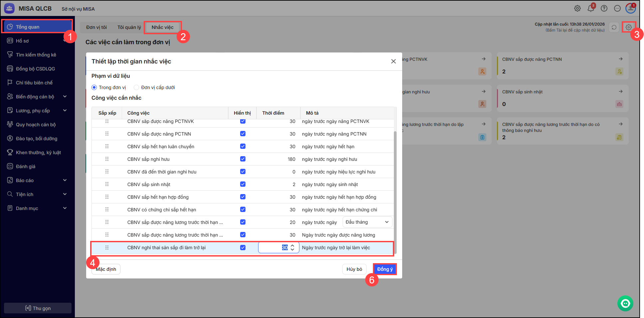Click the reload data refresh icon
The height and width of the screenshot is (318, 644).
[x=614, y=27]
